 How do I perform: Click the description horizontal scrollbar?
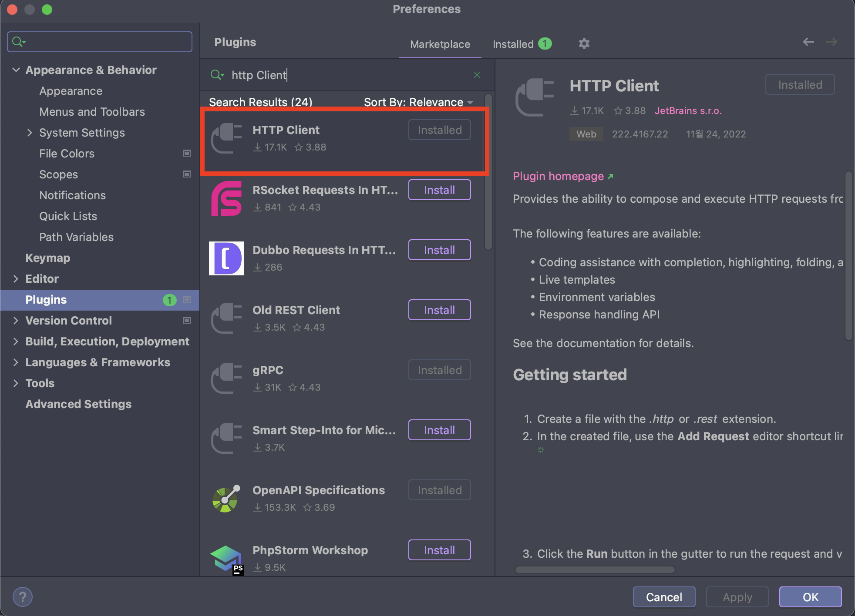595,570
